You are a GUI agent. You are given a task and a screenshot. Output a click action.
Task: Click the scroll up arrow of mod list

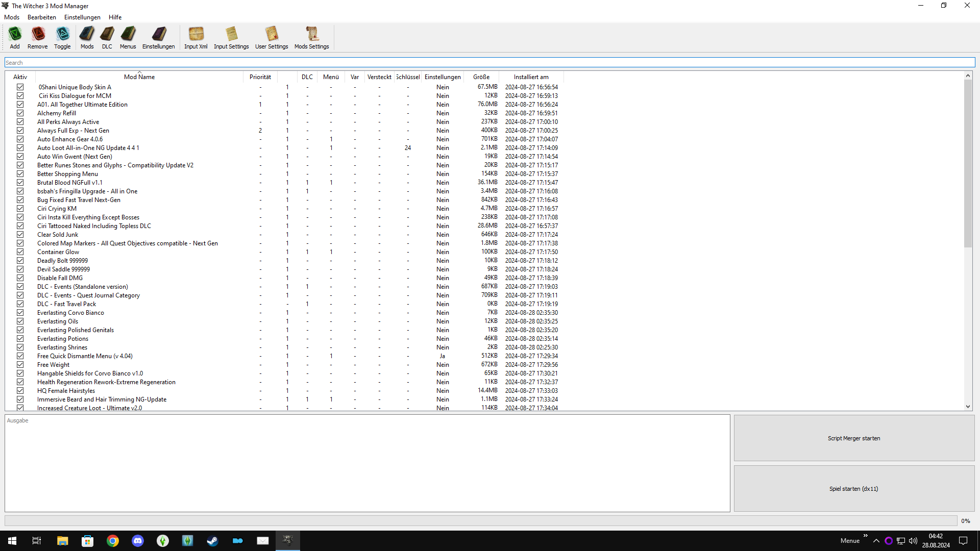pyautogui.click(x=968, y=76)
